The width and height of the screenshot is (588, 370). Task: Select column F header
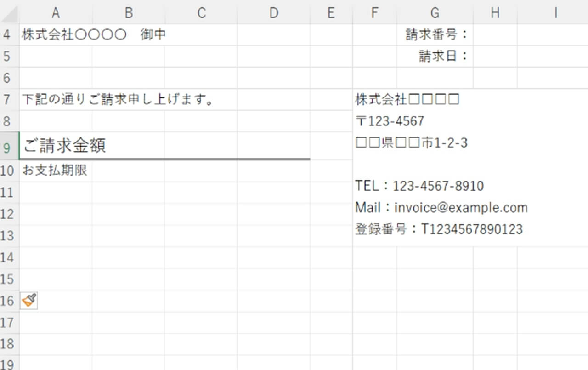tap(374, 13)
